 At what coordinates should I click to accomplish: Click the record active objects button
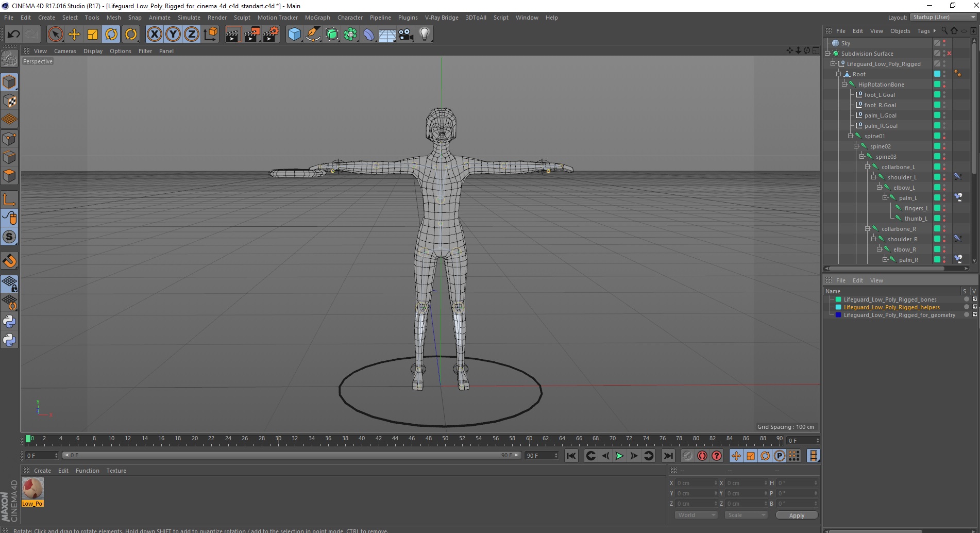(x=687, y=456)
